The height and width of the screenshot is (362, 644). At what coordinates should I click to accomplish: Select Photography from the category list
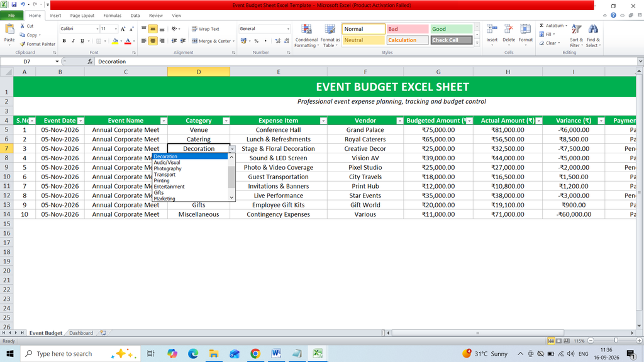[x=167, y=168]
